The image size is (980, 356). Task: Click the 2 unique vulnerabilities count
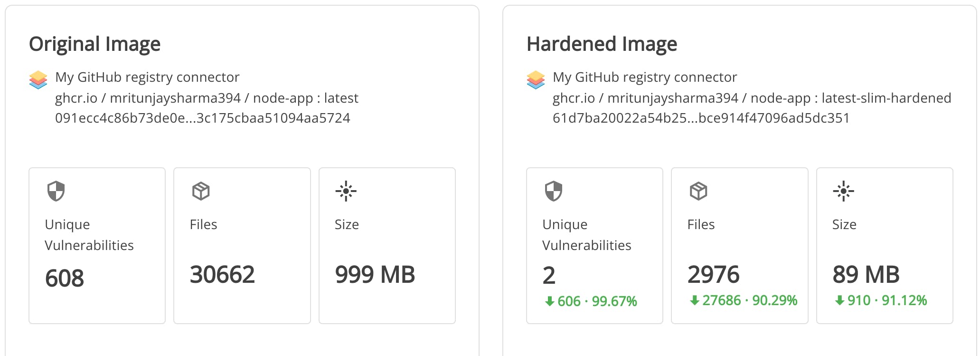(549, 275)
